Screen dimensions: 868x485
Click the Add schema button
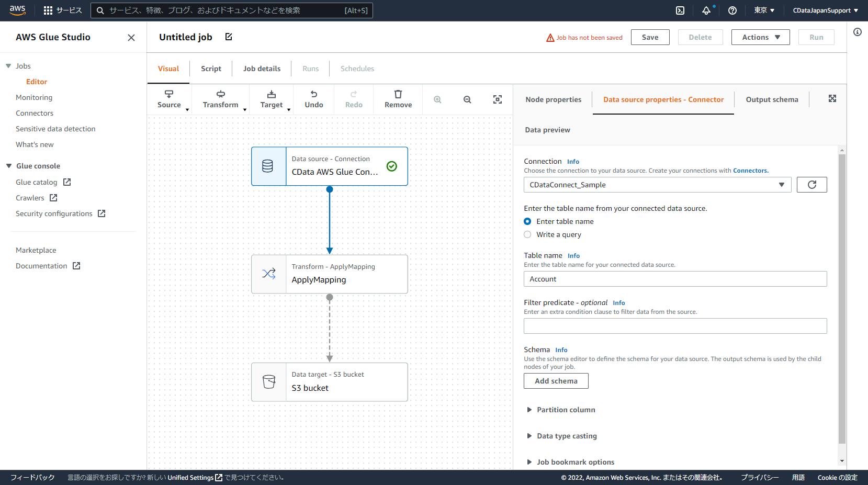[556, 381]
